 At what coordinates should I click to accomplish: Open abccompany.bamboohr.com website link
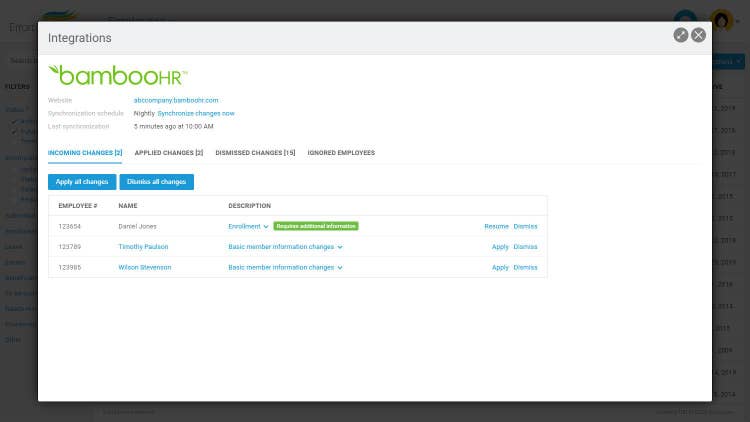pos(176,100)
